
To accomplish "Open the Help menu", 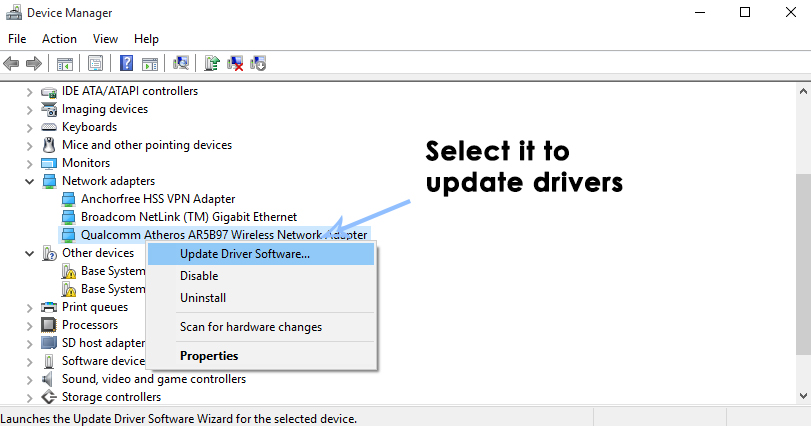I will pos(146,39).
